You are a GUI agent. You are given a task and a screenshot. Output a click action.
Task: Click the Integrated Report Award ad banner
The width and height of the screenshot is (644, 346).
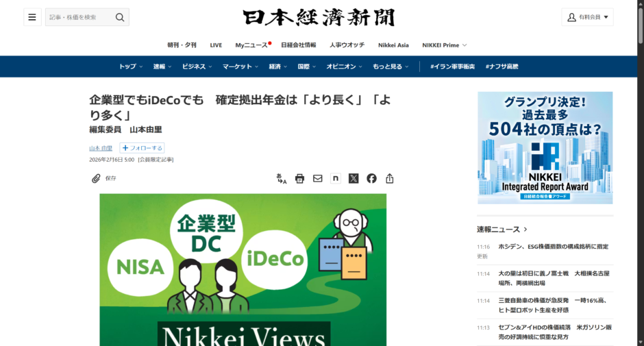point(545,148)
